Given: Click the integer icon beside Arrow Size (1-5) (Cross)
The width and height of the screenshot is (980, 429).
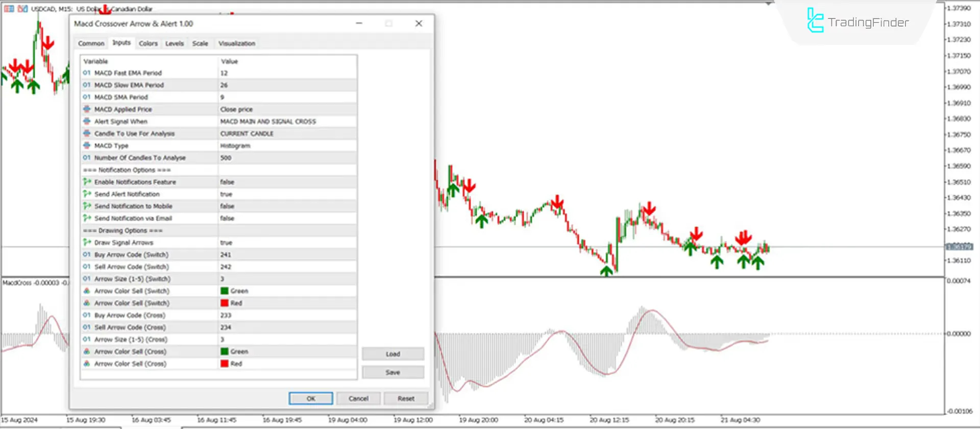Looking at the screenshot, I should click(x=87, y=340).
